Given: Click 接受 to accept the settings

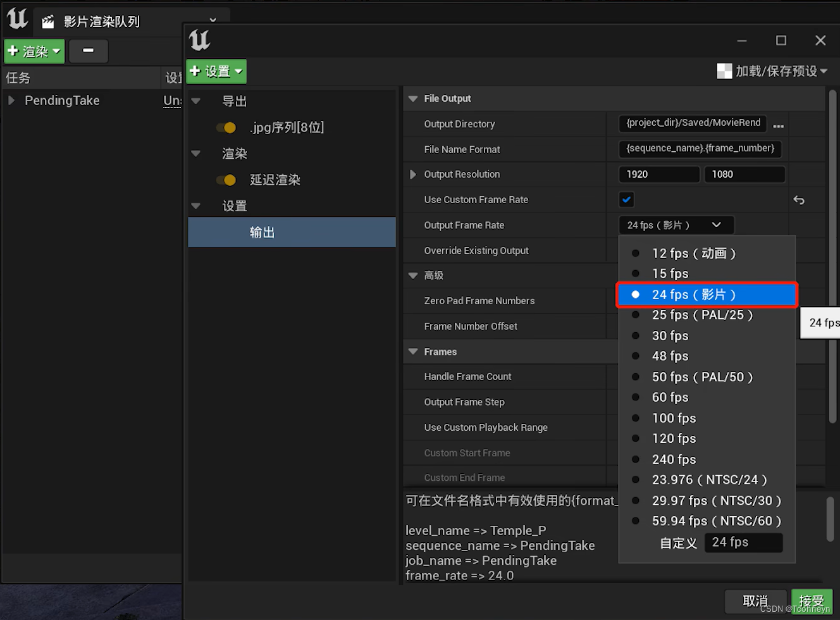Looking at the screenshot, I should tap(812, 601).
